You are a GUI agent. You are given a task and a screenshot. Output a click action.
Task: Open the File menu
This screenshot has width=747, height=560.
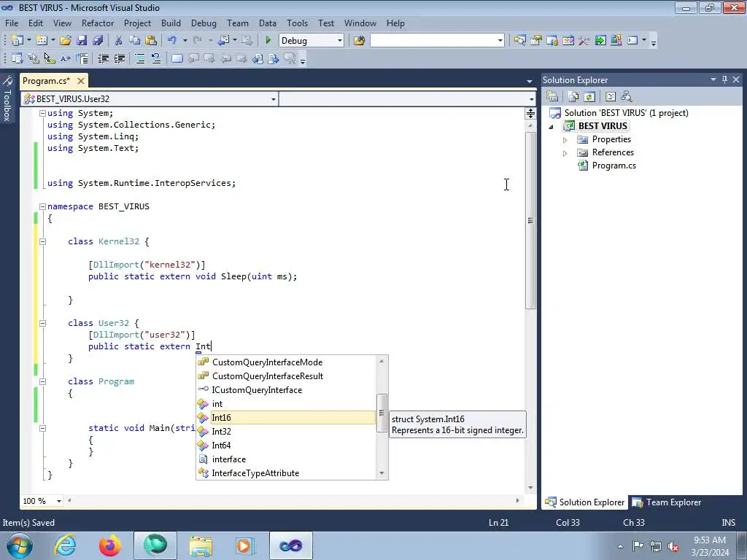12,23
